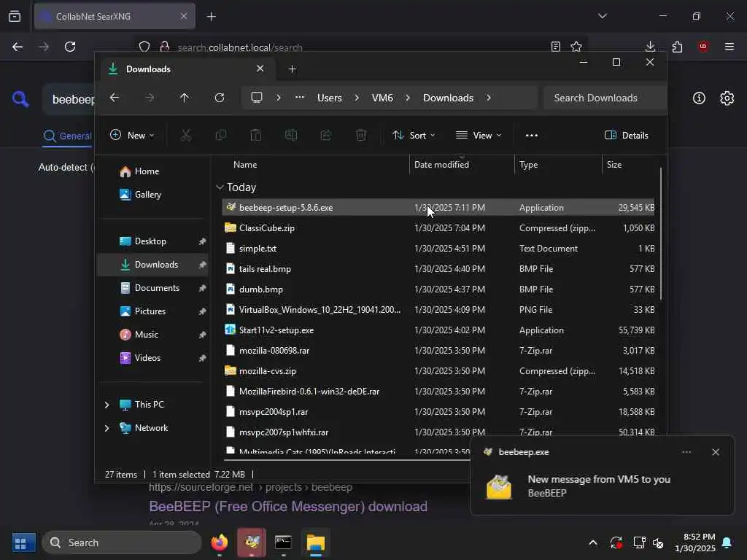
Task: Click the vertical scrollbar in file list
Action: (x=660, y=233)
